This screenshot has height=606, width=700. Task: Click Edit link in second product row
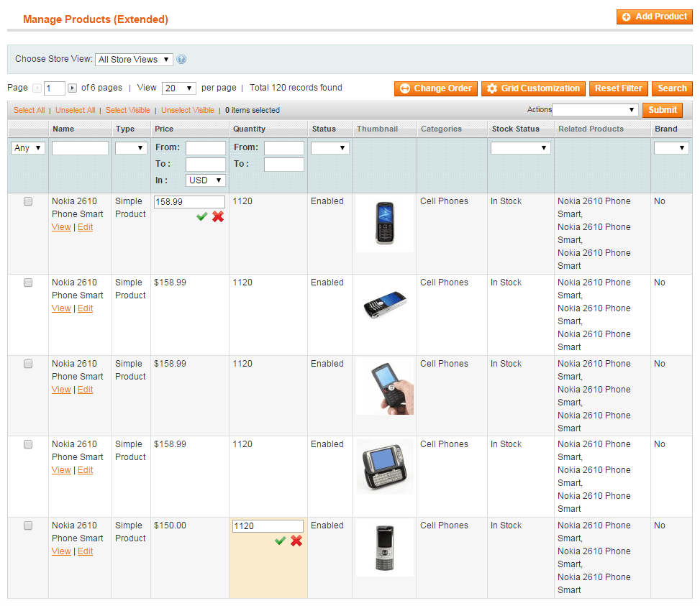click(x=86, y=308)
